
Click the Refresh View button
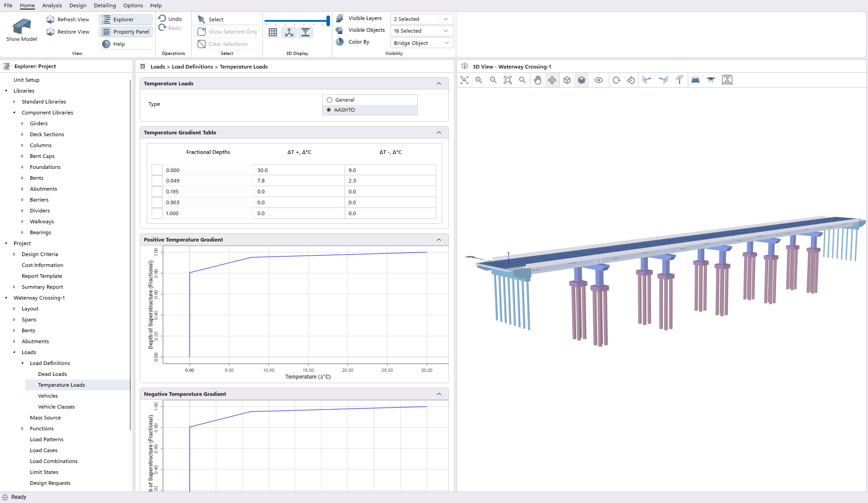click(x=68, y=20)
